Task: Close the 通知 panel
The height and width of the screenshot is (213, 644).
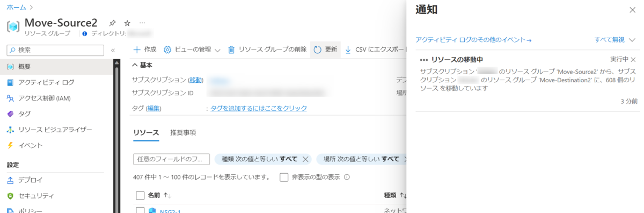Action: pyautogui.click(x=632, y=10)
